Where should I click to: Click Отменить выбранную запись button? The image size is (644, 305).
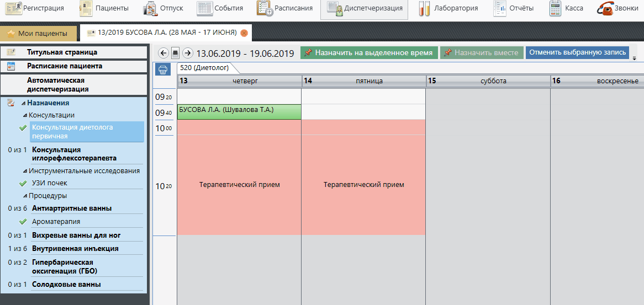click(577, 53)
